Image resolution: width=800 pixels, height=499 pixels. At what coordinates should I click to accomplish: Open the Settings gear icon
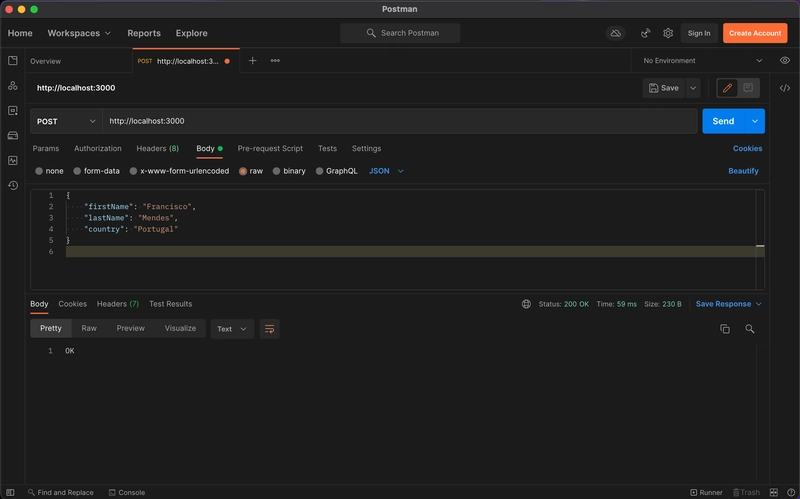coord(668,33)
